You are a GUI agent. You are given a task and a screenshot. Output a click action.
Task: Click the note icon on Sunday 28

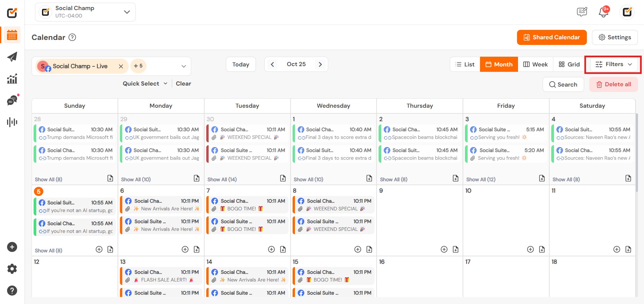[110, 178]
